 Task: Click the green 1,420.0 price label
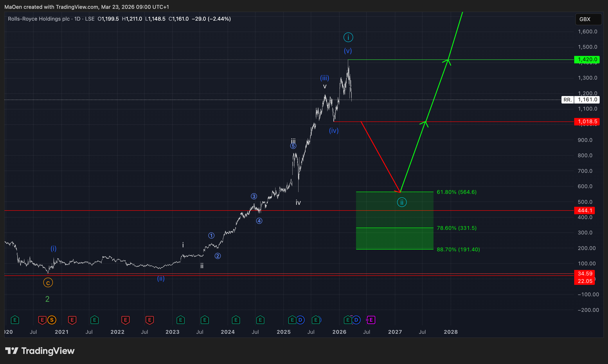click(587, 60)
